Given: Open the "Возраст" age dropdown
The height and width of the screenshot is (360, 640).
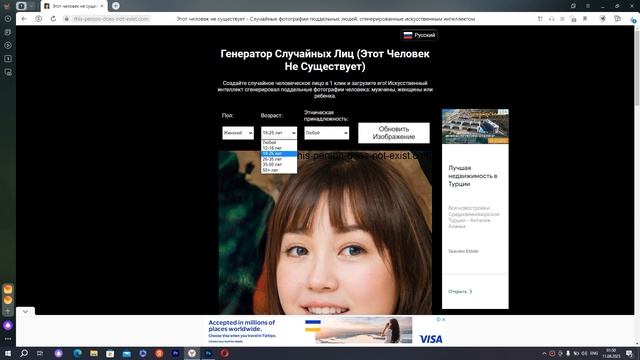Looking at the screenshot, I should tap(279, 133).
